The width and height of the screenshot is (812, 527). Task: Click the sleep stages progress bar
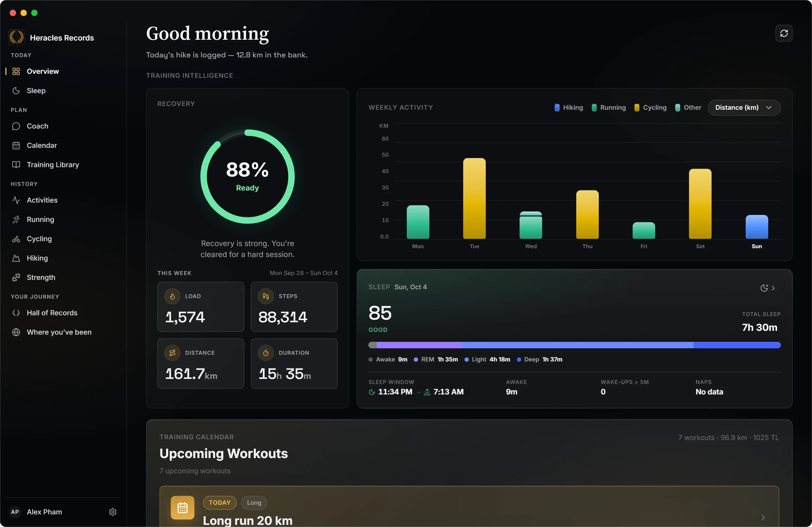[x=574, y=345]
